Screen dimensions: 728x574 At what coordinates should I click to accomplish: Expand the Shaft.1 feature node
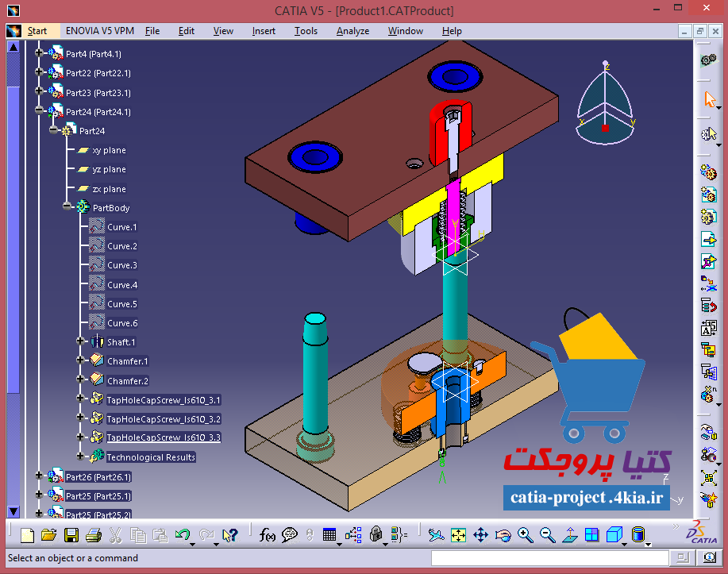80,341
